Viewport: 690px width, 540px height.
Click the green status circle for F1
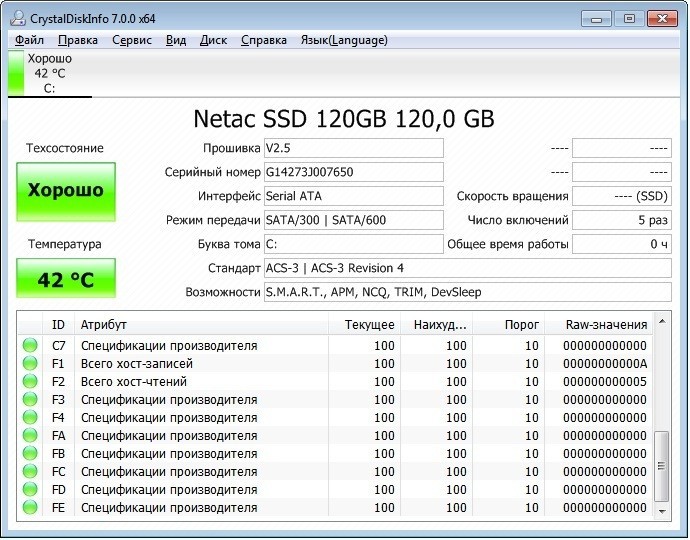[30, 364]
